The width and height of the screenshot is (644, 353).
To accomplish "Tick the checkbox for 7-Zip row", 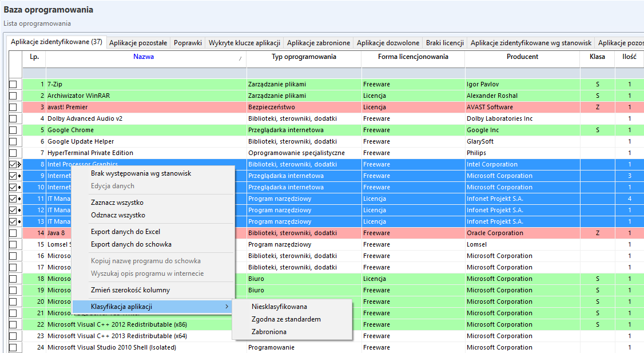I will [x=13, y=84].
